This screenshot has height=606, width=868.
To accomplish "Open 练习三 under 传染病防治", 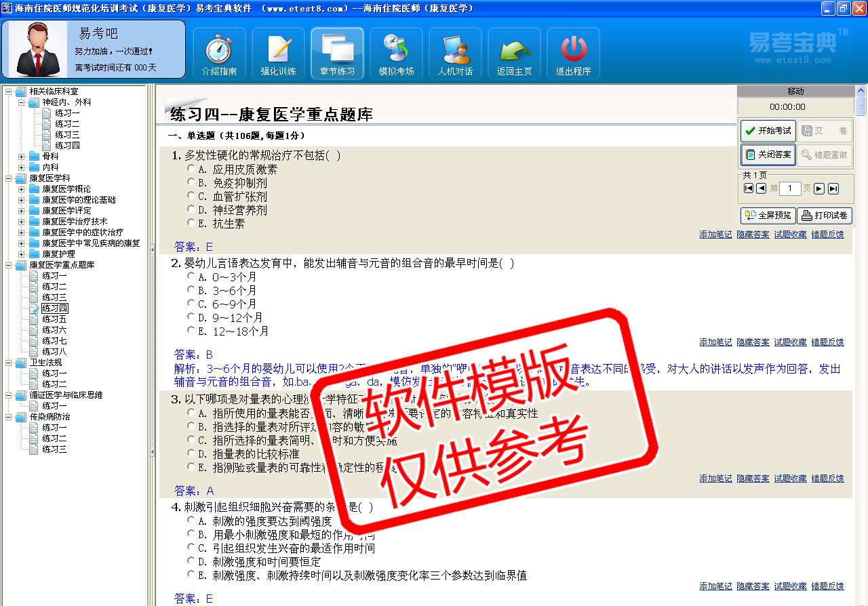I will [54, 449].
